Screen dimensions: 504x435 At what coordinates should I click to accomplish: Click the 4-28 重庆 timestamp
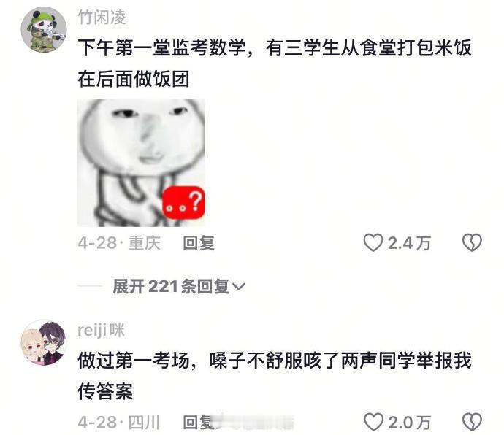[x=119, y=243]
